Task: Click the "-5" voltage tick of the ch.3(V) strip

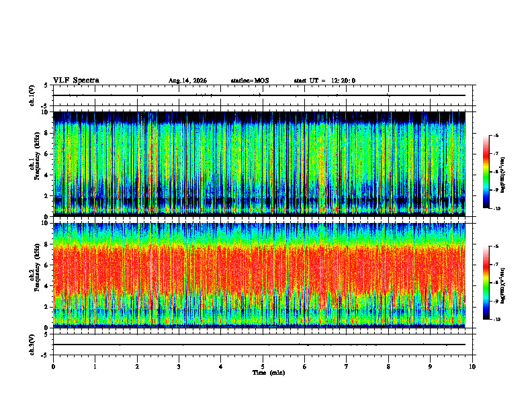Action: pyautogui.click(x=45, y=355)
